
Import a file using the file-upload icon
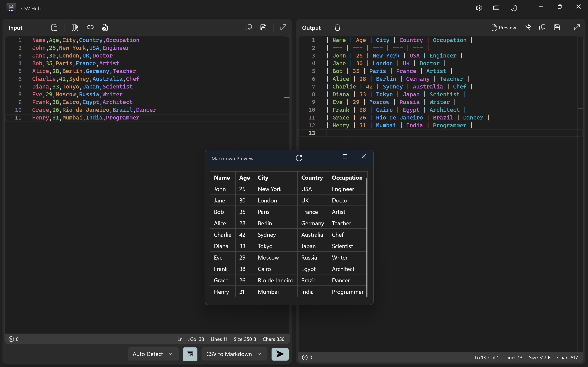click(105, 27)
